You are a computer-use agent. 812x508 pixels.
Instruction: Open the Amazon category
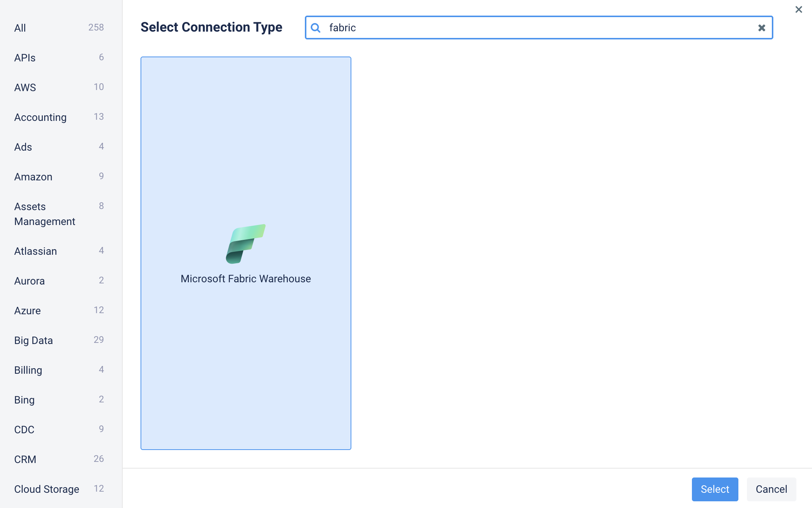coord(59,177)
